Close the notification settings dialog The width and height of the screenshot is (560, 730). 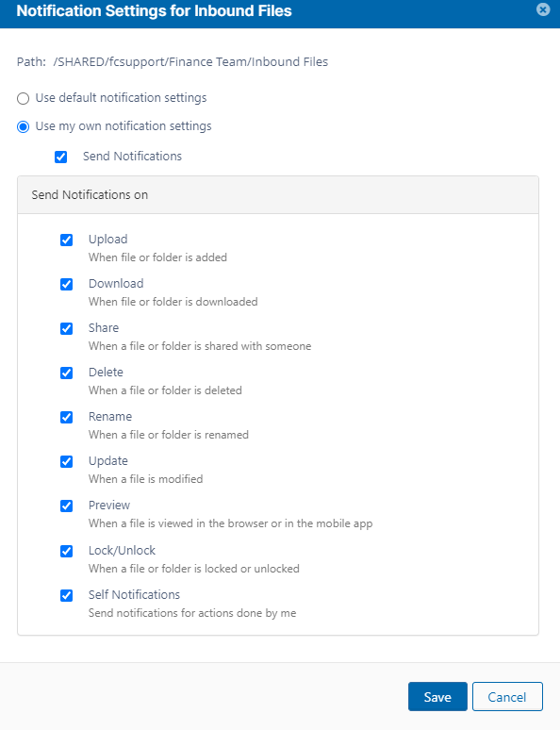pyautogui.click(x=543, y=9)
